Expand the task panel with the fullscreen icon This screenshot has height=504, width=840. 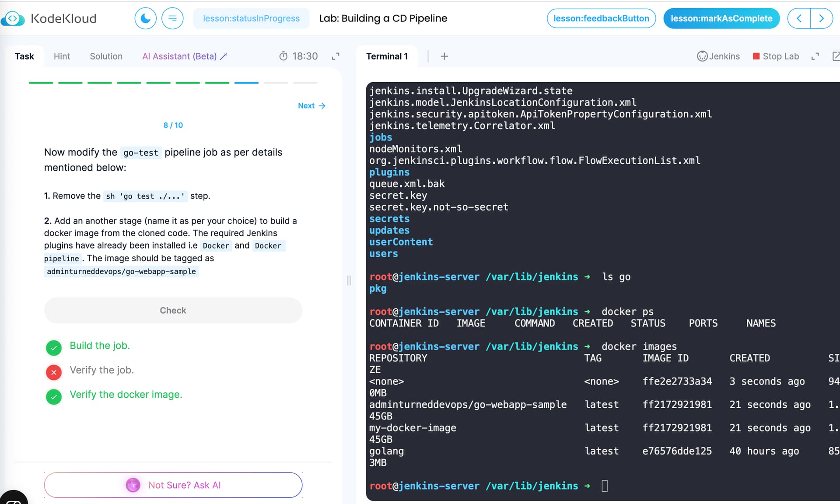click(336, 56)
